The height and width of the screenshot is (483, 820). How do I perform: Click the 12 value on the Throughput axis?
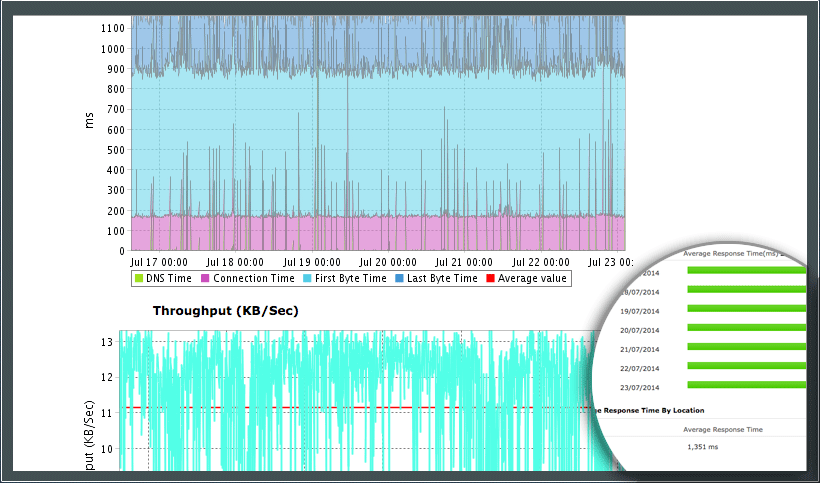coord(108,377)
